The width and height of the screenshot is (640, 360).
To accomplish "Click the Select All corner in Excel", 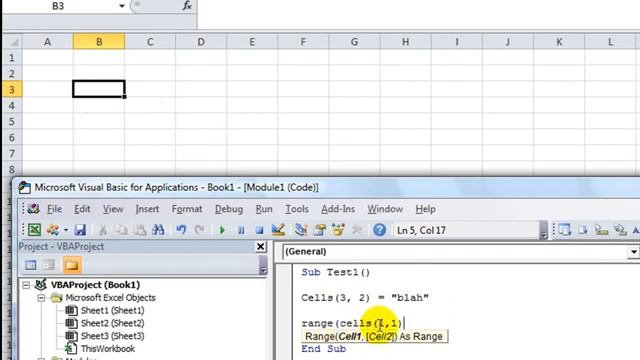I will 12,42.
